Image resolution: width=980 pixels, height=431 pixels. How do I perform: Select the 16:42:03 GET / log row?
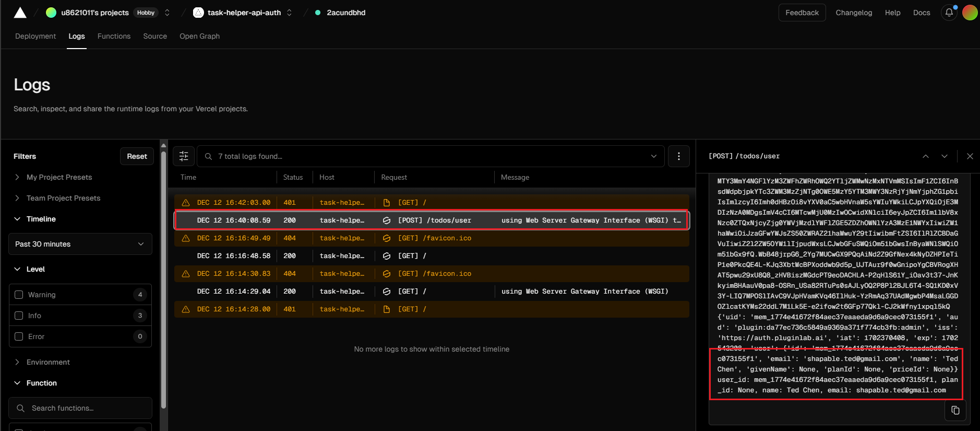point(432,203)
